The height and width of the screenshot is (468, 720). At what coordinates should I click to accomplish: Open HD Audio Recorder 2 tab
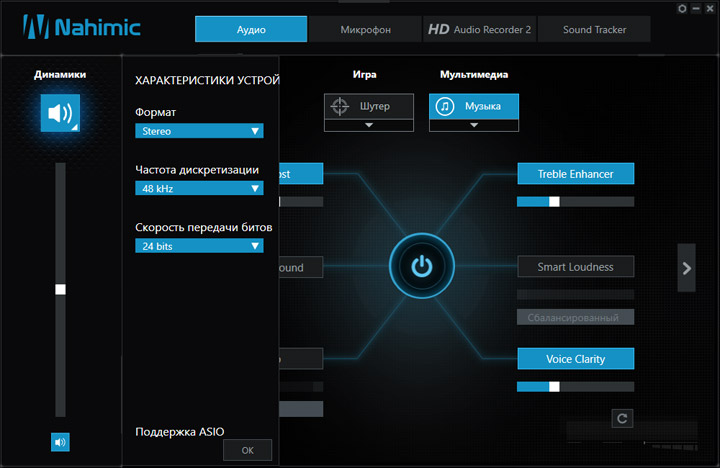[x=479, y=29]
